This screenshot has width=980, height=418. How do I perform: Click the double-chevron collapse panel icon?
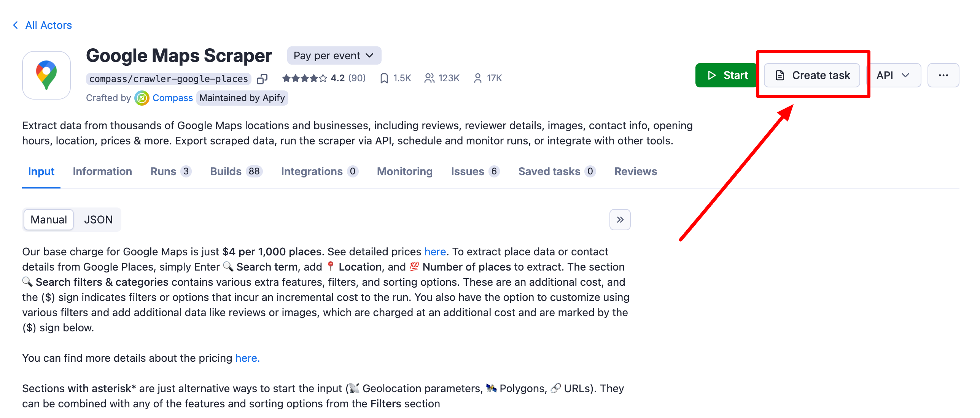coord(620,220)
